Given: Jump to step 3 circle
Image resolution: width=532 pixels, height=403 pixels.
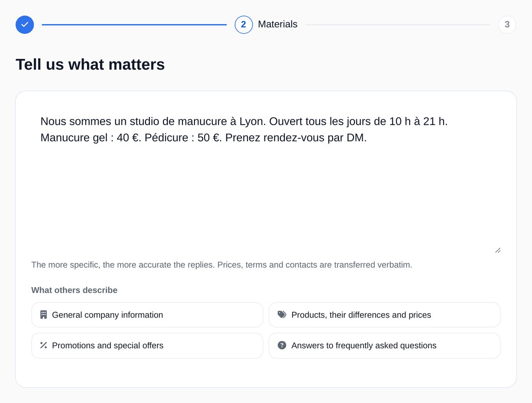Looking at the screenshot, I should (507, 25).
